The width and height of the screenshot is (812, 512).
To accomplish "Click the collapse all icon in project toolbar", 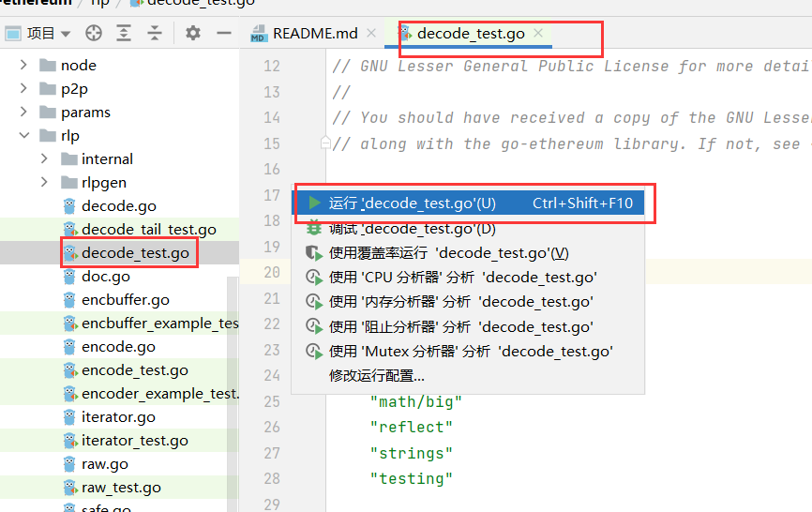I will point(154,34).
